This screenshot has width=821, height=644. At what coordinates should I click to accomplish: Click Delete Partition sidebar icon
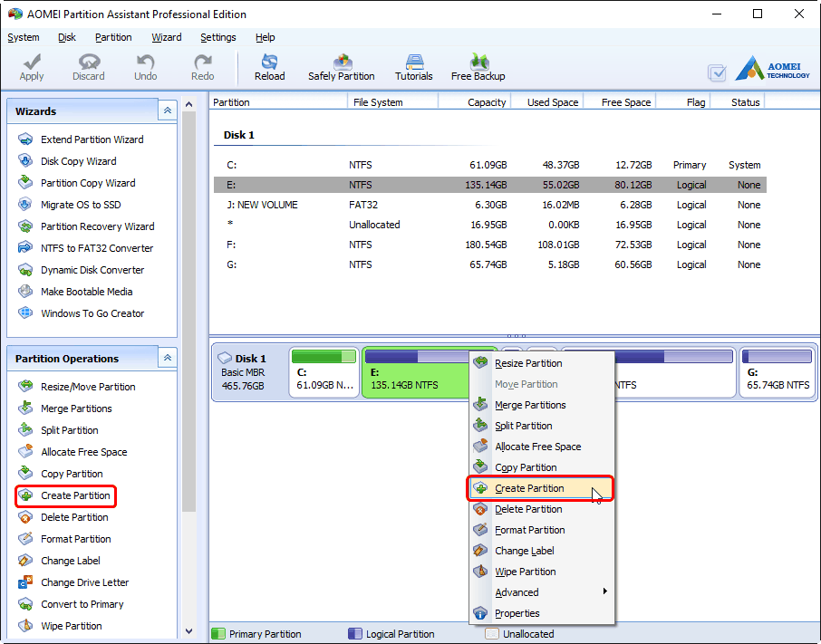25,517
